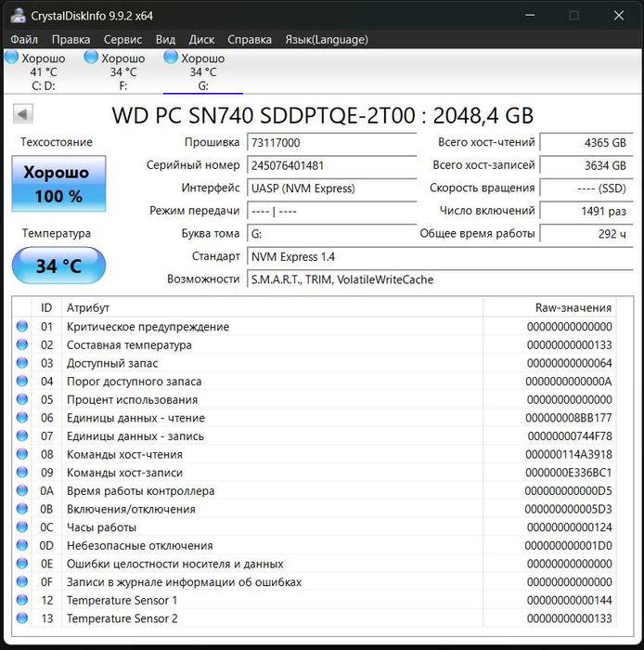The image size is (644, 650).
Task: Click the Атрибут column header
Action: click(272, 307)
